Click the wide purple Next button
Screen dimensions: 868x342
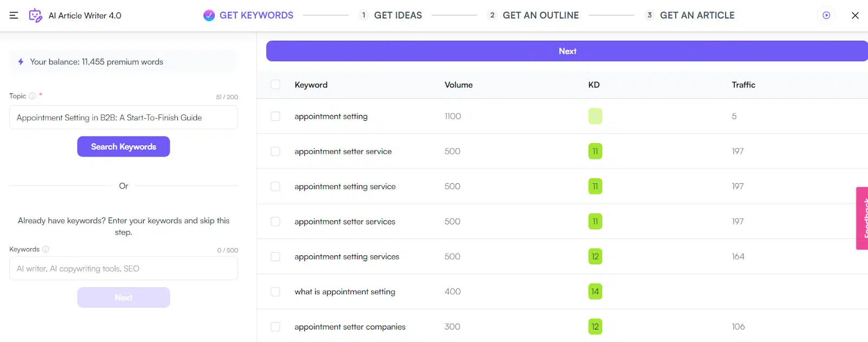click(567, 51)
